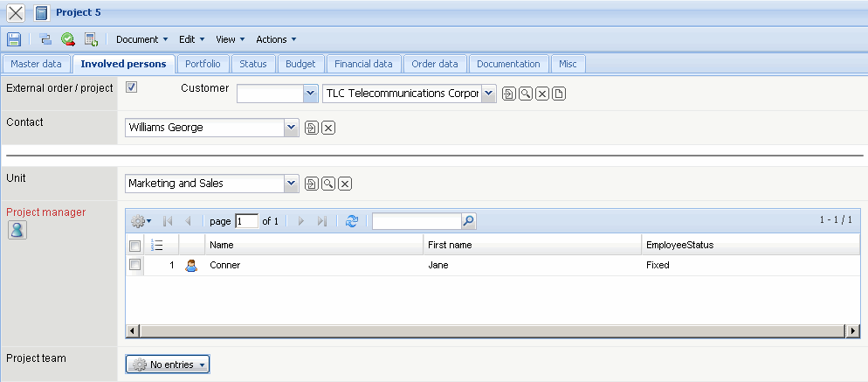Image resolution: width=868 pixels, height=382 pixels.
Task: Click the grid search magnifier icon
Action: tap(469, 222)
